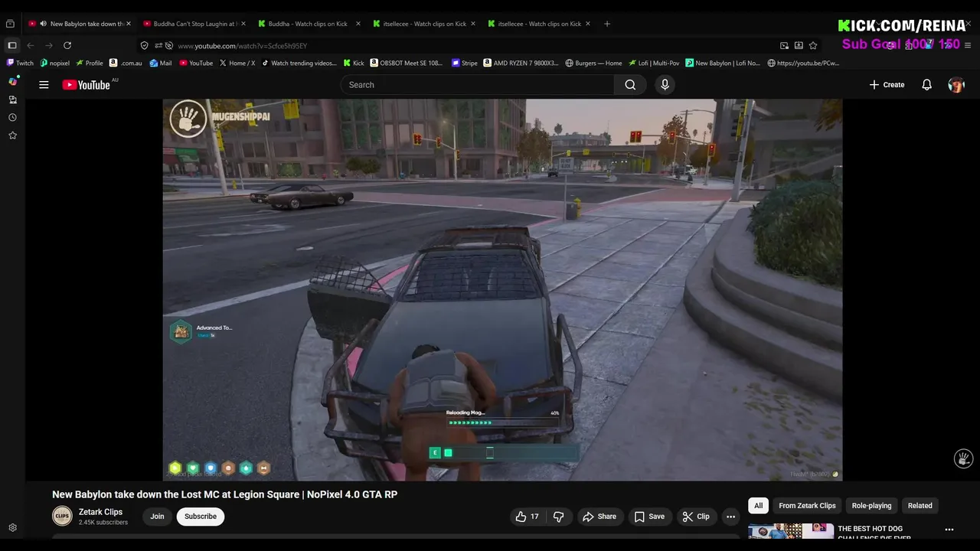Switch to Buddha - Watch clips on Kick tab

tap(309, 24)
